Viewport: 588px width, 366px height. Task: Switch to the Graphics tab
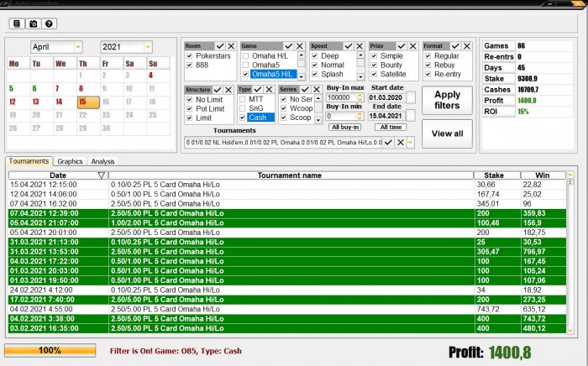tap(70, 161)
